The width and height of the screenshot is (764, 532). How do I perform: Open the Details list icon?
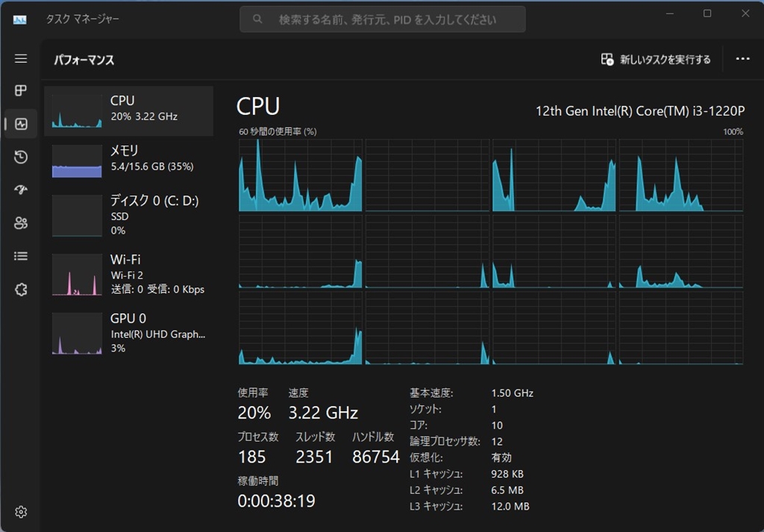click(x=21, y=256)
